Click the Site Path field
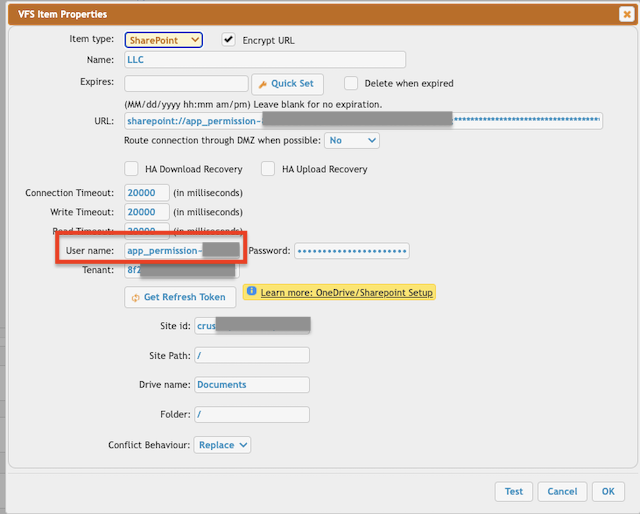Screen dimensions: 640x514 coord(252,356)
